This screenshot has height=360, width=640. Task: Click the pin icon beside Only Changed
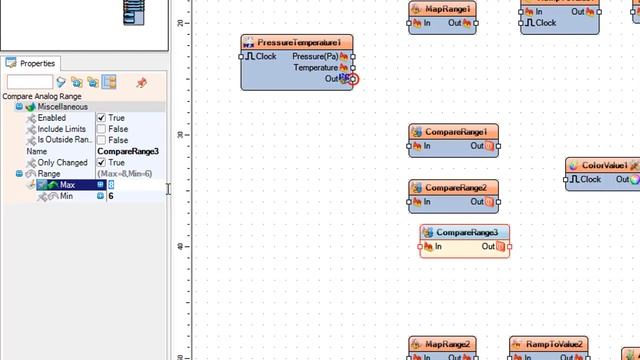(31, 163)
